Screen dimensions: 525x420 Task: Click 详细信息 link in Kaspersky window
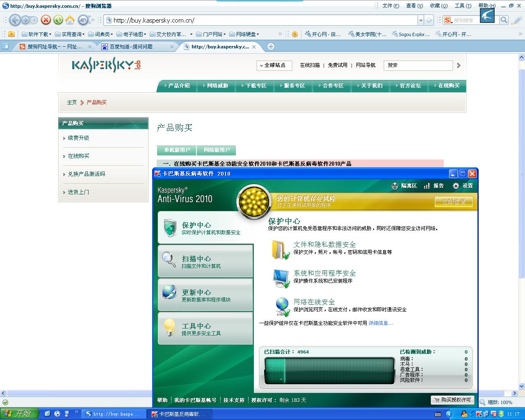tap(381, 323)
